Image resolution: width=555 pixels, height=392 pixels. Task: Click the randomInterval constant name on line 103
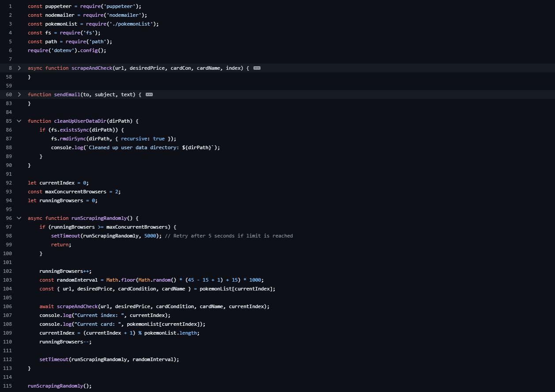pyautogui.click(x=77, y=280)
